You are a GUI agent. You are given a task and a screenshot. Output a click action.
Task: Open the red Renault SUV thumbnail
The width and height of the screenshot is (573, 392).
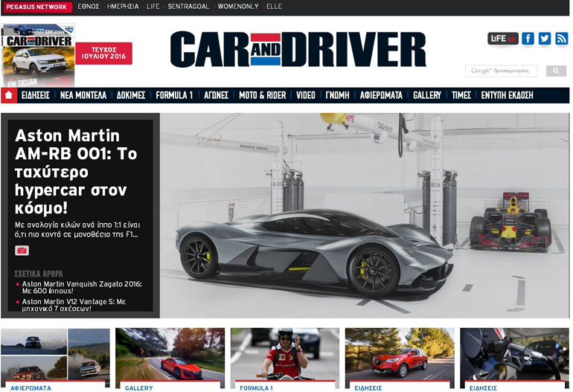point(399,354)
